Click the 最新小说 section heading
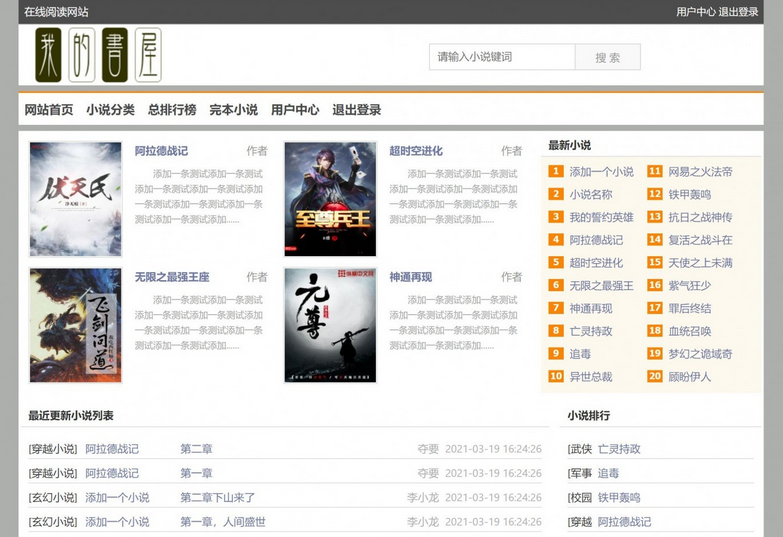This screenshot has height=537, width=783. click(x=569, y=145)
